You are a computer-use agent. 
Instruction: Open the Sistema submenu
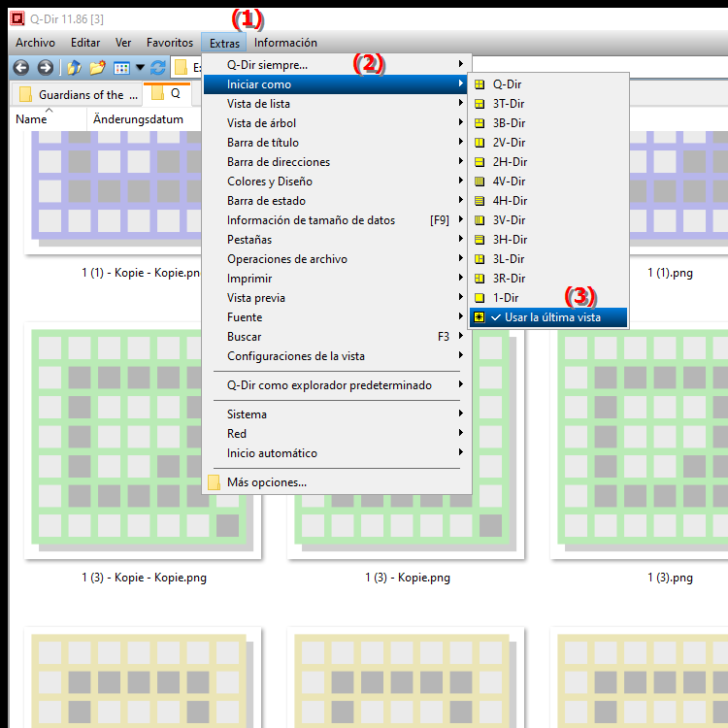click(338, 414)
